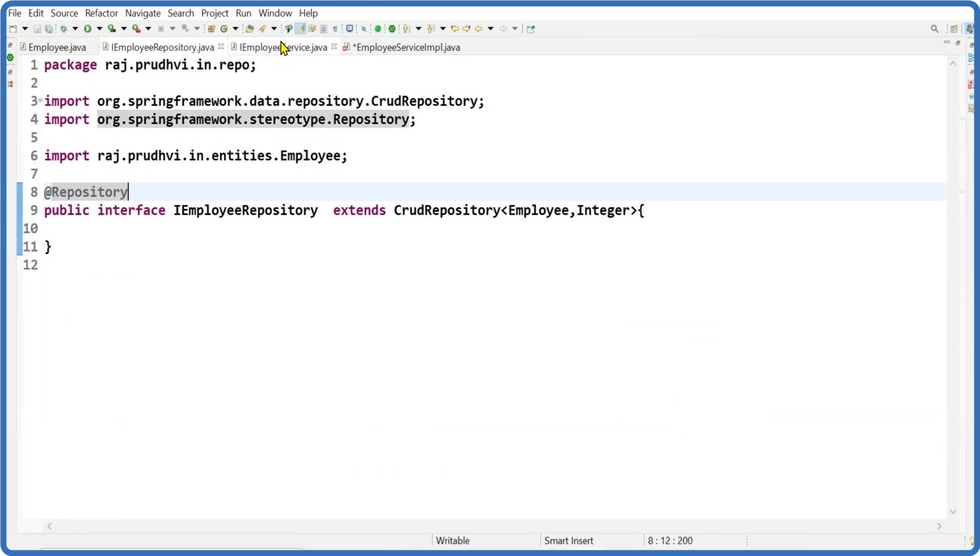Image resolution: width=980 pixels, height=556 pixels.
Task: Click the Writable status bar label
Action: (x=453, y=541)
